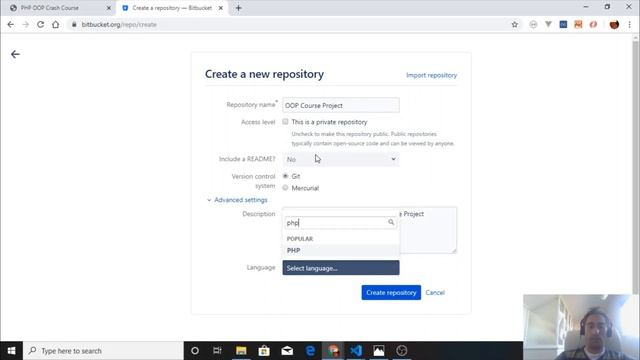Go back using the browser back arrow
Image resolution: width=640 pixels, height=360 pixels.
tap(11, 24)
